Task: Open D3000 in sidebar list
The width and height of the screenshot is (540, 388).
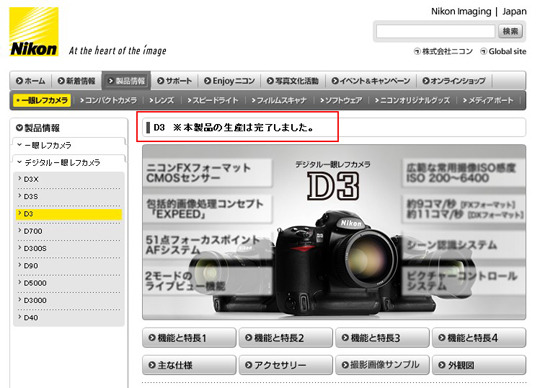Action: coord(69,300)
